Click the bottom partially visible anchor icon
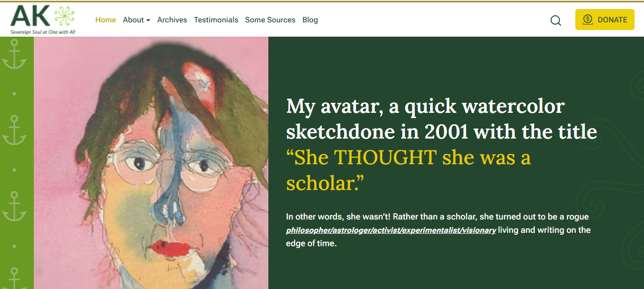The height and width of the screenshot is (289, 644). point(14,278)
